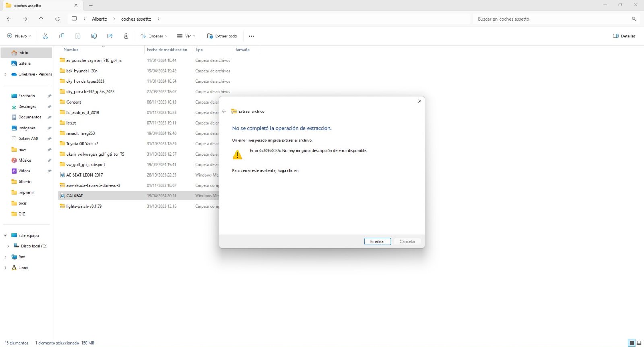
Task: Open a new tab with plus icon
Action: click(91, 6)
